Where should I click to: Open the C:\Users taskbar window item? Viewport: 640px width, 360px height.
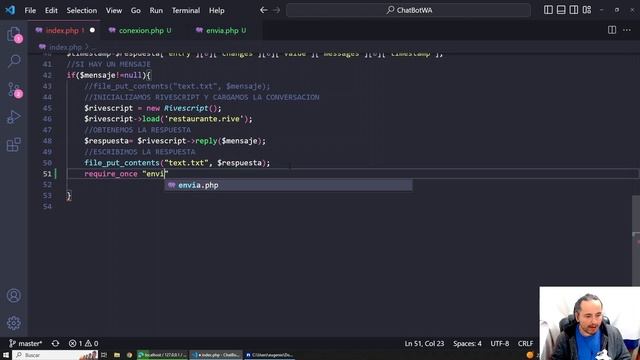269,355
